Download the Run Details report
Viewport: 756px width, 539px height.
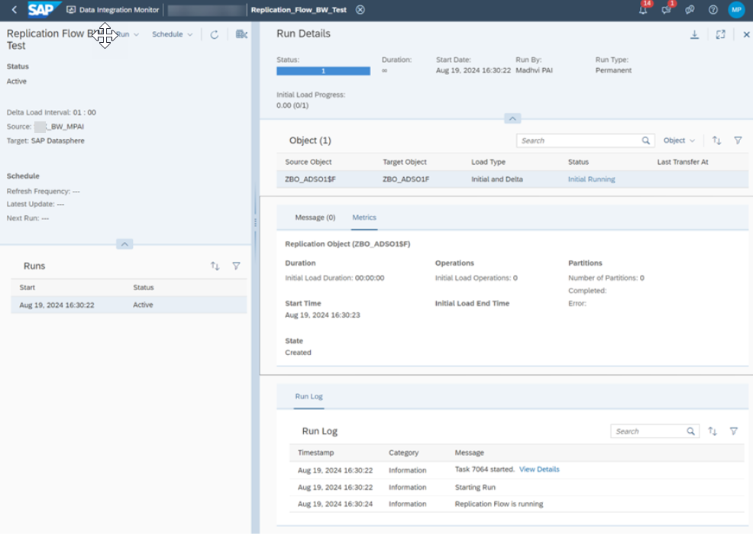[695, 34]
